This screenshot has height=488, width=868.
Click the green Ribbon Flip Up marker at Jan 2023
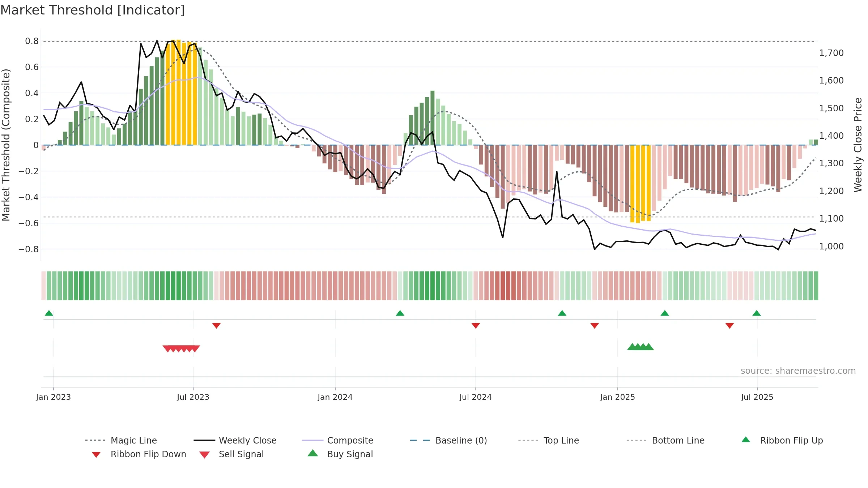point(49,313)
